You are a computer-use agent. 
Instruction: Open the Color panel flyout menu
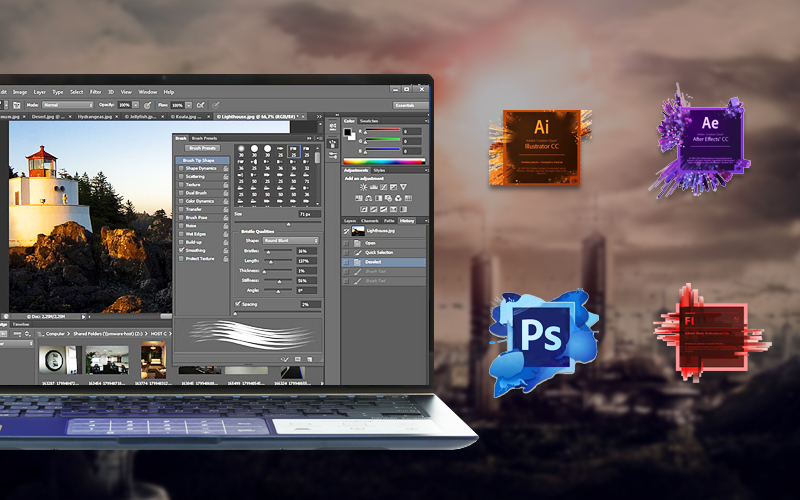click(x=426, y=121)
